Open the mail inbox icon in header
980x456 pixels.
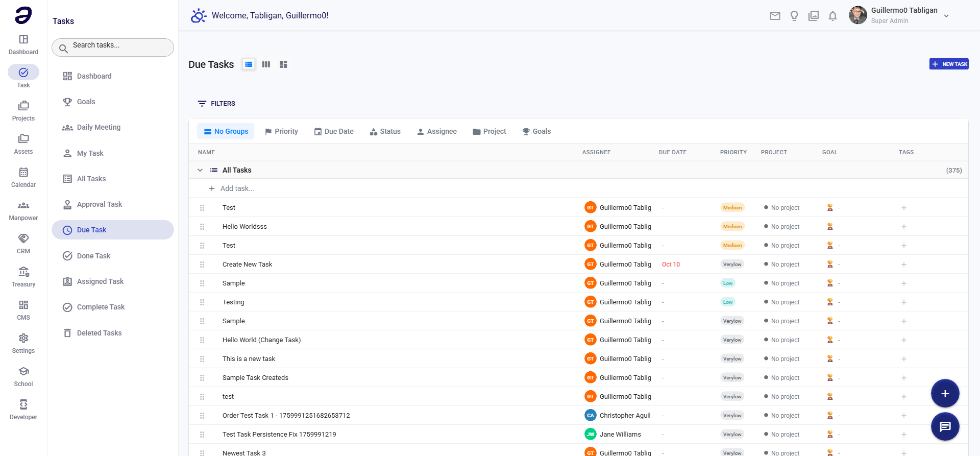pyautogui.click(x=775, y=16)
